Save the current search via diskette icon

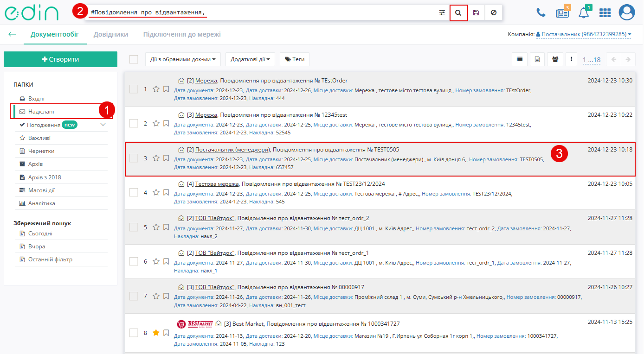pos(476,13)
